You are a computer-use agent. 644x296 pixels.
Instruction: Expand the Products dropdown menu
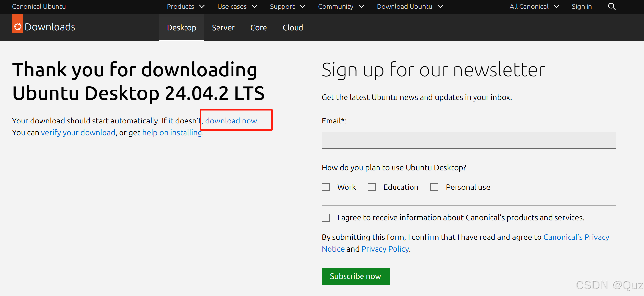186,7
